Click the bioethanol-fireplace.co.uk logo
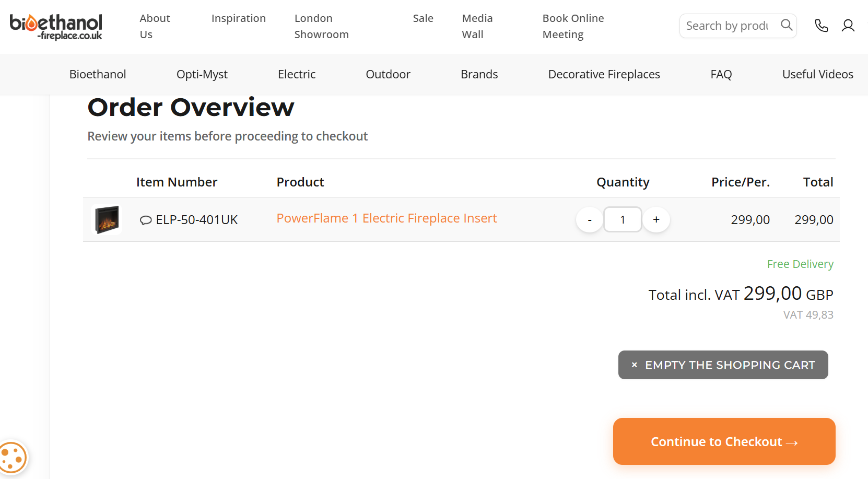Screen dimensions: 868x479 [56, 27]
